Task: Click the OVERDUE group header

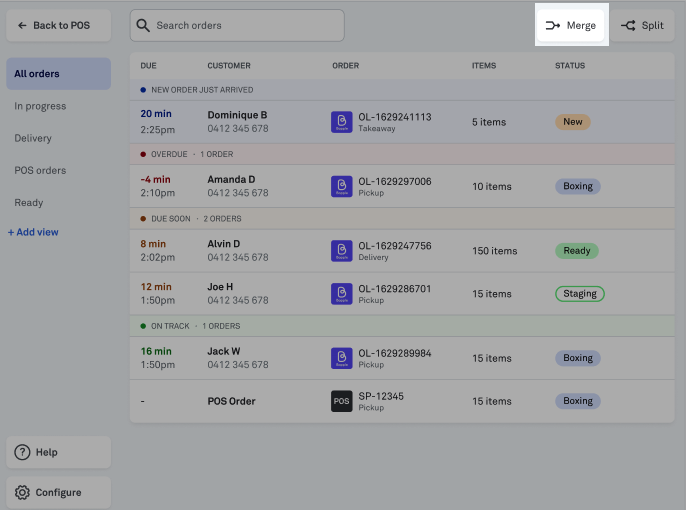Action: coord(402,154)
